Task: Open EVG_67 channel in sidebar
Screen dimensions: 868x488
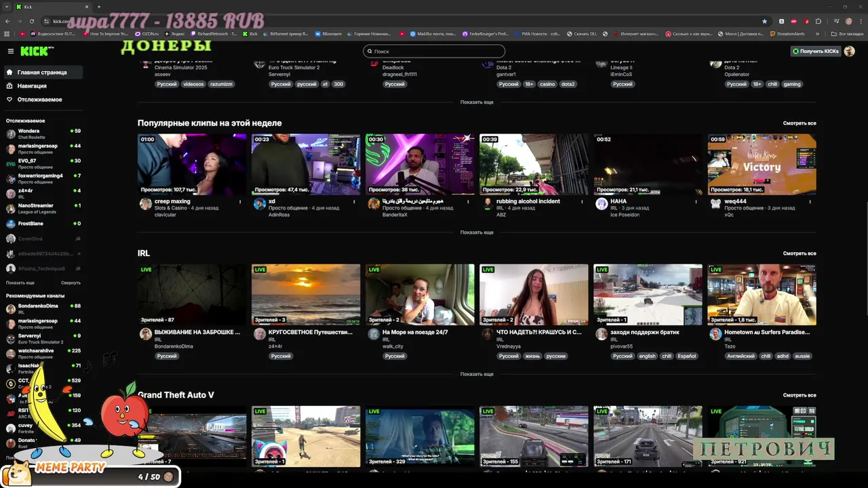Action: pos(43,163)
